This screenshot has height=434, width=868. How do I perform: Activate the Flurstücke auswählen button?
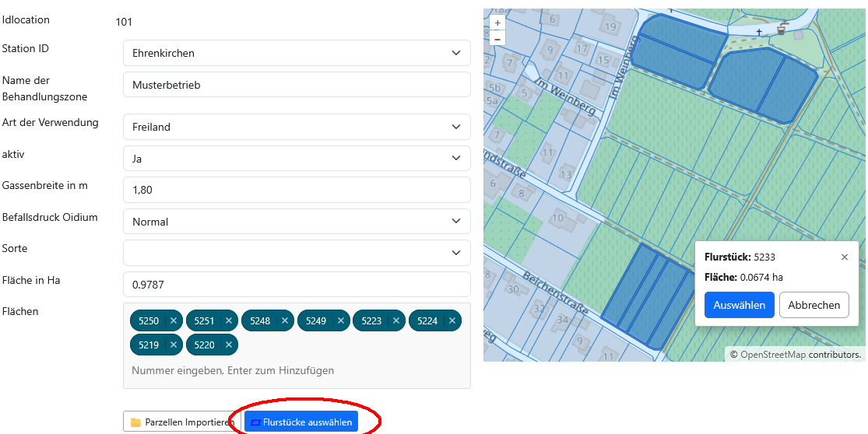point(301,422)
